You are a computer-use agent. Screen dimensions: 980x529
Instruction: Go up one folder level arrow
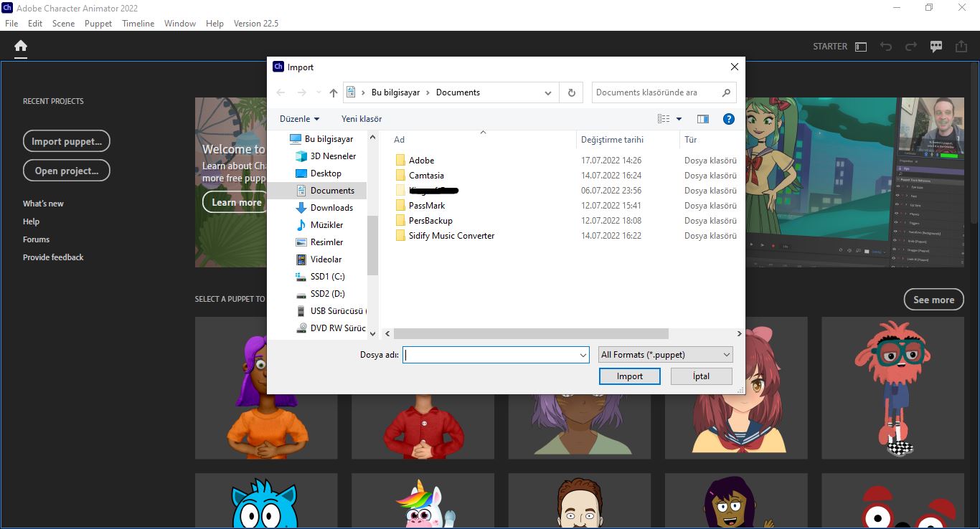click(x=334, y=92)
